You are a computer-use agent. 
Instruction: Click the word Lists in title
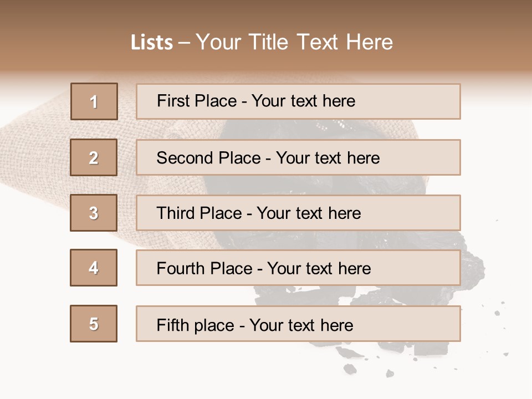pyautogui.click(x=152, y=43)
